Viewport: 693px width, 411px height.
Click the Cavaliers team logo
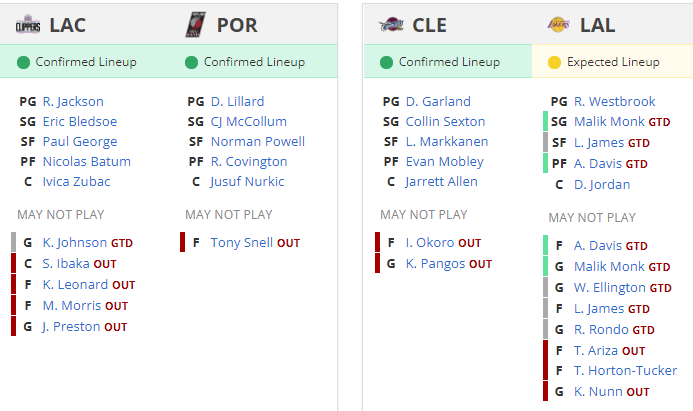(390, 26)
